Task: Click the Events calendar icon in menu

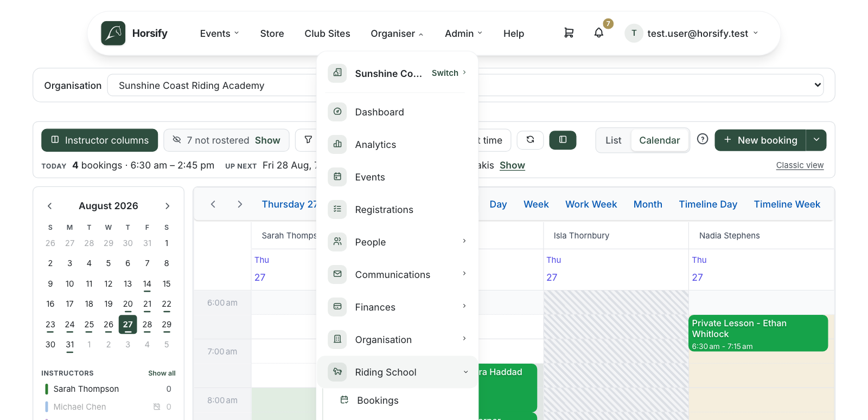Action: click(x=337, y=177)
